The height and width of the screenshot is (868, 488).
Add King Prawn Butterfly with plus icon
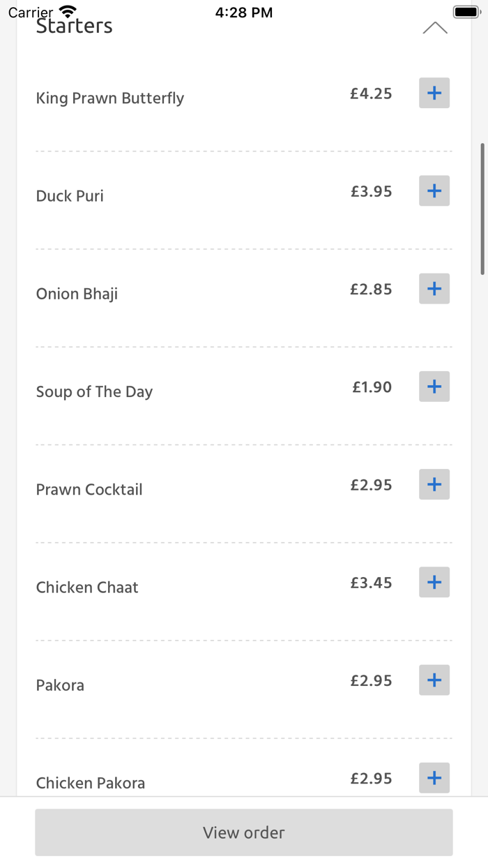pos(434,93)
